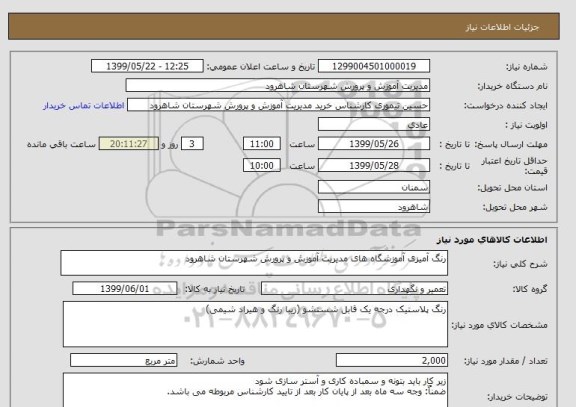576x407 pixels.
Task: Select the item specifications text area
Action: pyautogui.click(x=255, y=324)
